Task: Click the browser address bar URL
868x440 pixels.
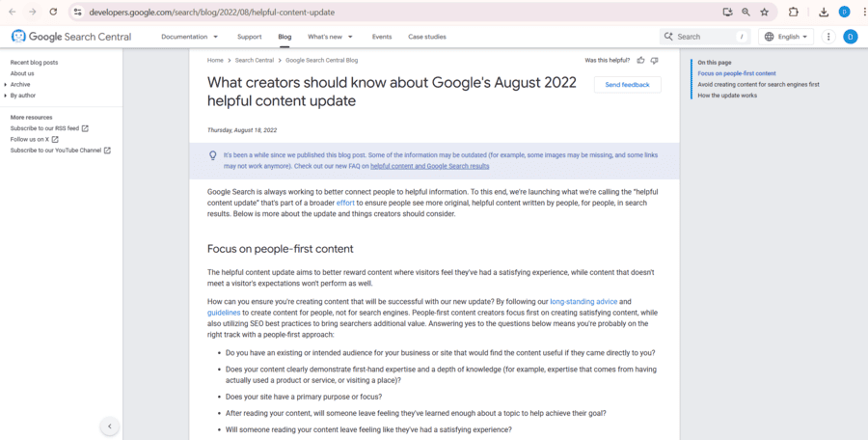Action: point(211,12)
